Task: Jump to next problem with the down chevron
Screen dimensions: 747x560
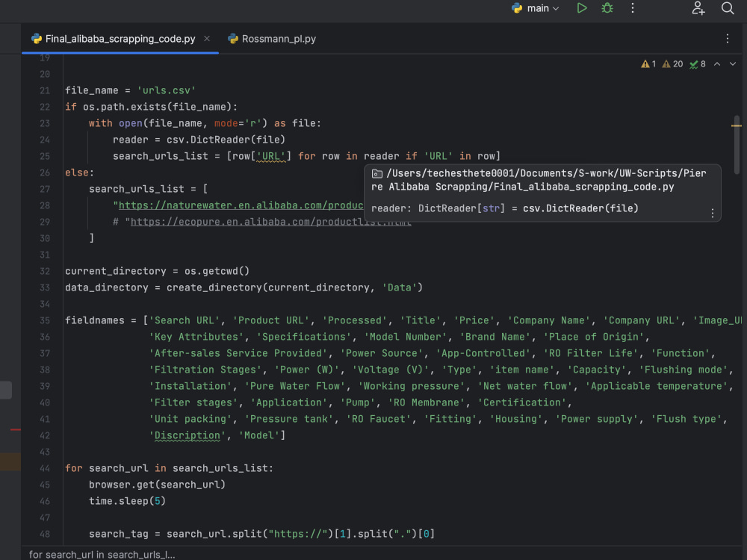Action: [x=733, y=64]
